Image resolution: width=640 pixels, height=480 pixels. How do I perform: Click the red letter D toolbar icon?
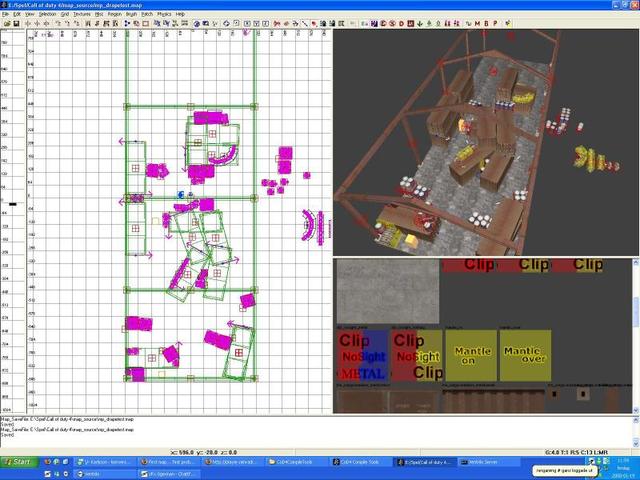402,24
